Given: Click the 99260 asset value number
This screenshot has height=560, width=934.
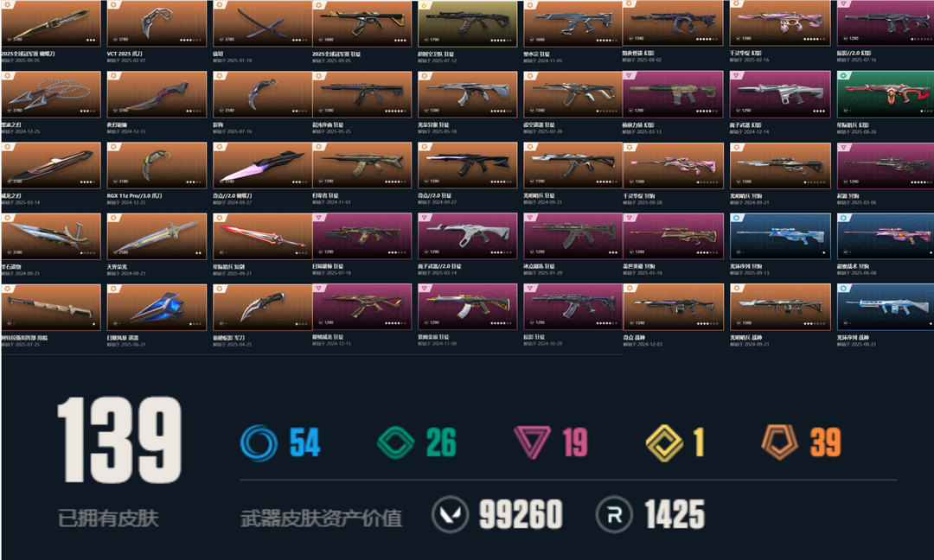Looking at the screenshot, I should (521, 514).
